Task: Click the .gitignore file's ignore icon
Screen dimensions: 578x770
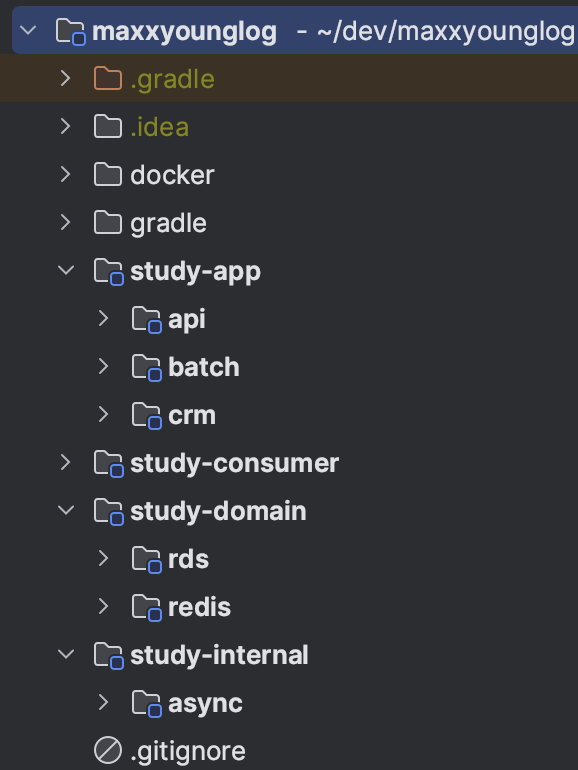Action: point(108,751)
